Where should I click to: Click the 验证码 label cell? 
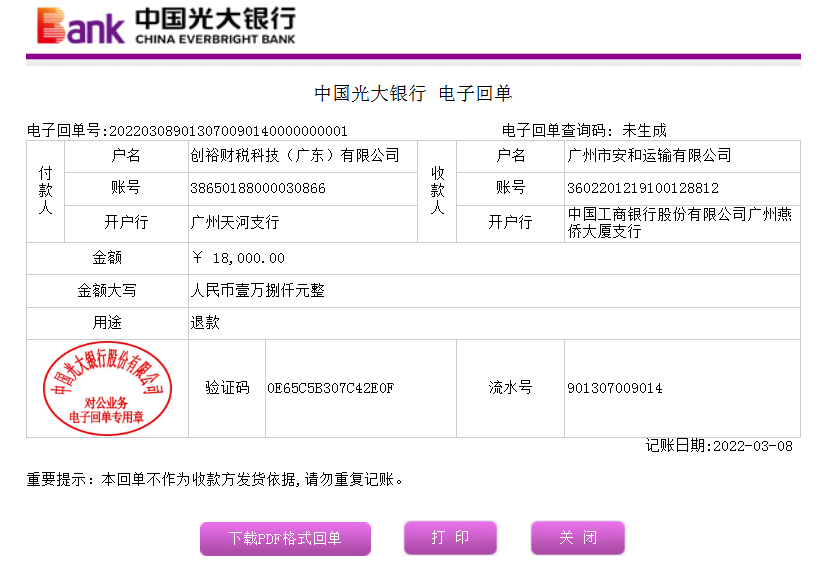point(227,388)
